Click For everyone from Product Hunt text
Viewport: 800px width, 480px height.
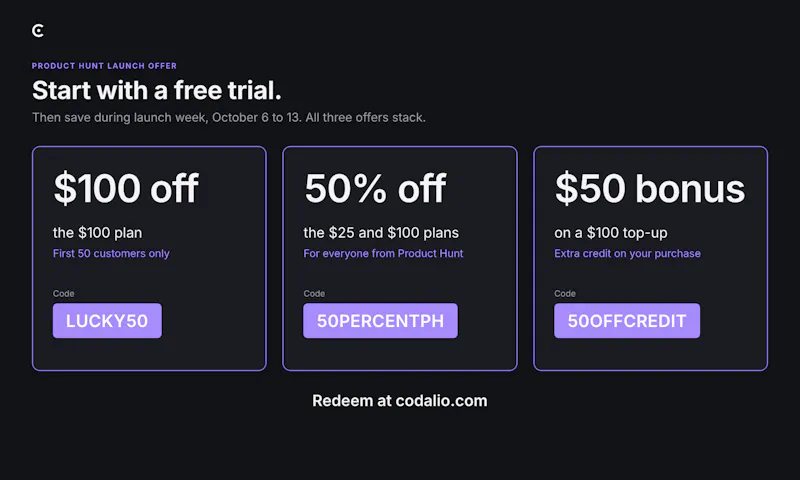click(383, 254)
